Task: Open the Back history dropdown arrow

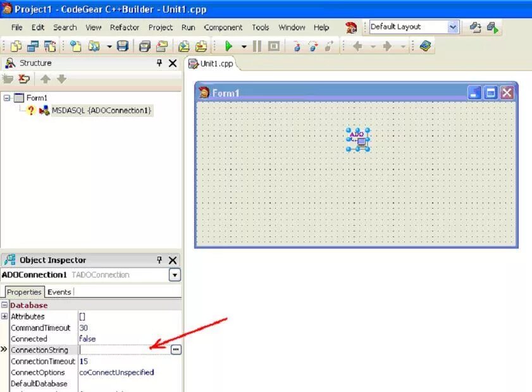Action: pyautogui.click(x=373, y=46)
